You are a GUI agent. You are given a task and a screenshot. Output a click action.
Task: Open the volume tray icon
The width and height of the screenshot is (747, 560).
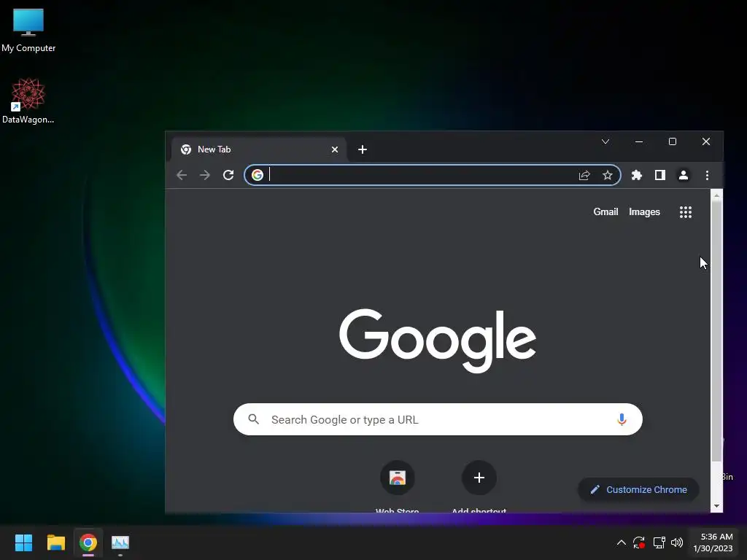point(676,542)
